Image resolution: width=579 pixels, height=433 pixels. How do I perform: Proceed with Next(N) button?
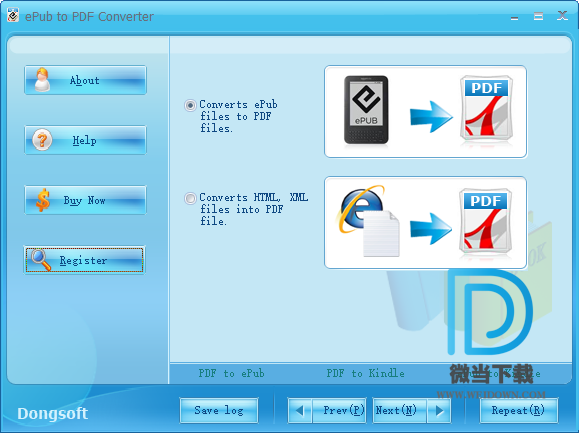click(x=400, y=410)
